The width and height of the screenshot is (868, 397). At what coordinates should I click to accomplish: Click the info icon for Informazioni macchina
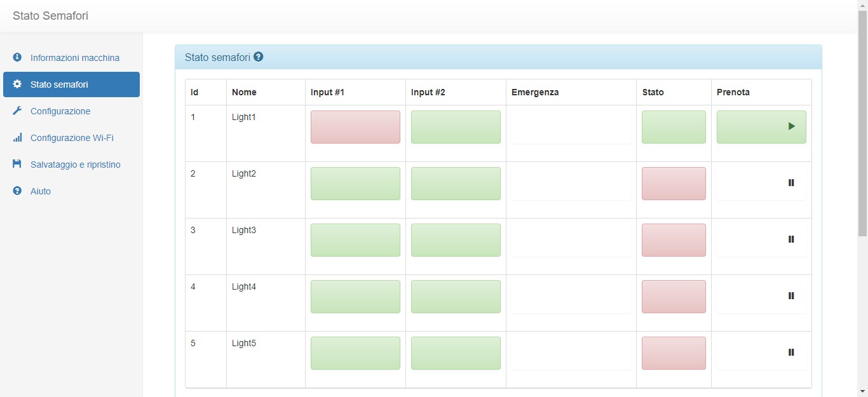[x=17, y=58]
